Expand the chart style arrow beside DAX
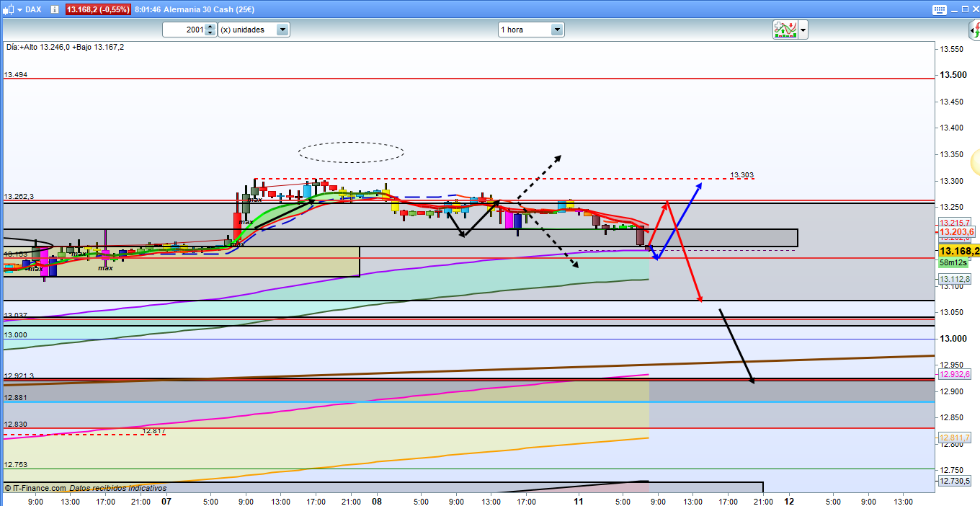This screenshot has width=980, height=506. pyautogui.click(x=18, y=9)
